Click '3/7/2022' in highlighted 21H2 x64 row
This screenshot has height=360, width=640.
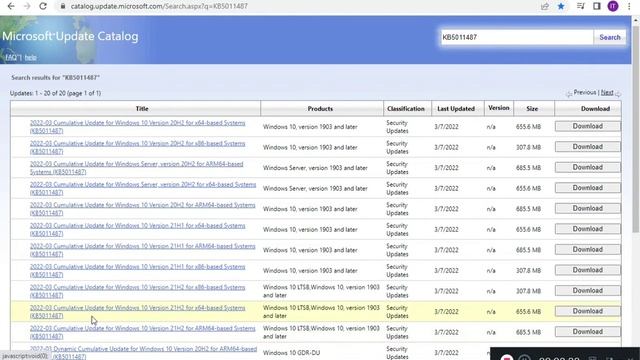pos(446,312)
